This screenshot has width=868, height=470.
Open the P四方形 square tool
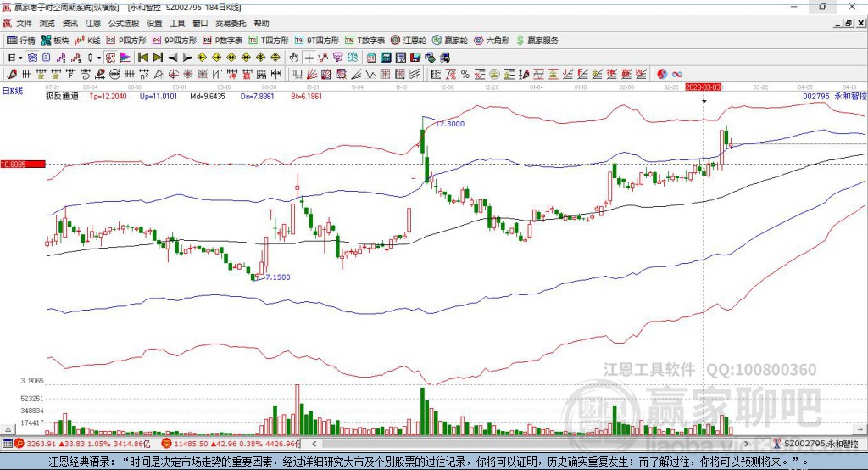(126, 41)
